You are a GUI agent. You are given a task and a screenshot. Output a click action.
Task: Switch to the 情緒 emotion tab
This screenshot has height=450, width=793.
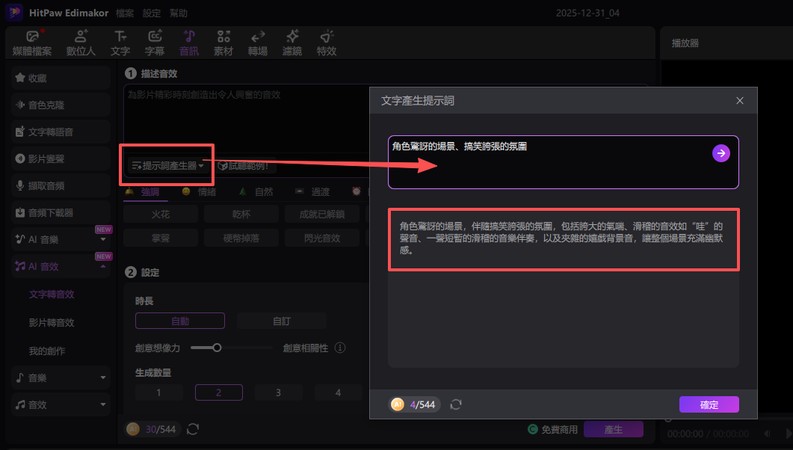(199, 192)
